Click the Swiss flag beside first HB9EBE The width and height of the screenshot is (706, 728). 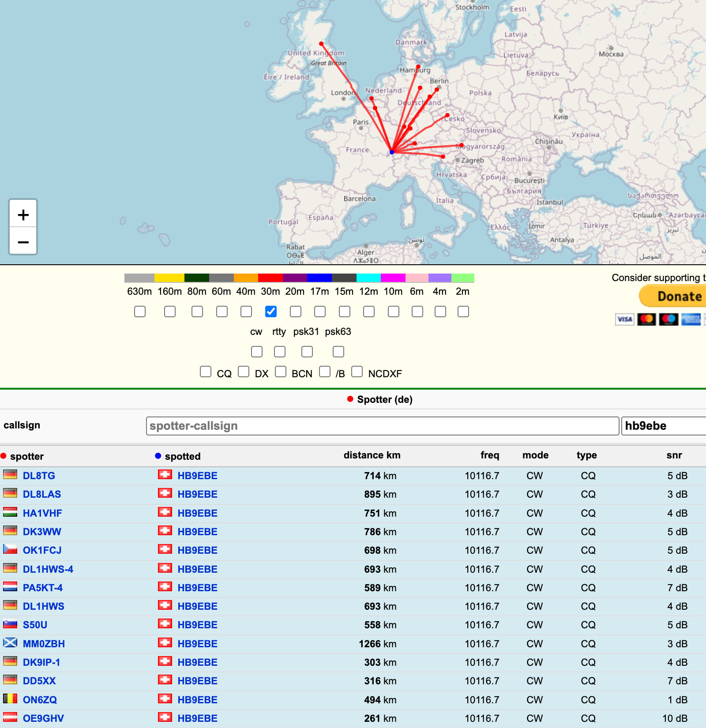click(x=165, y=475)
